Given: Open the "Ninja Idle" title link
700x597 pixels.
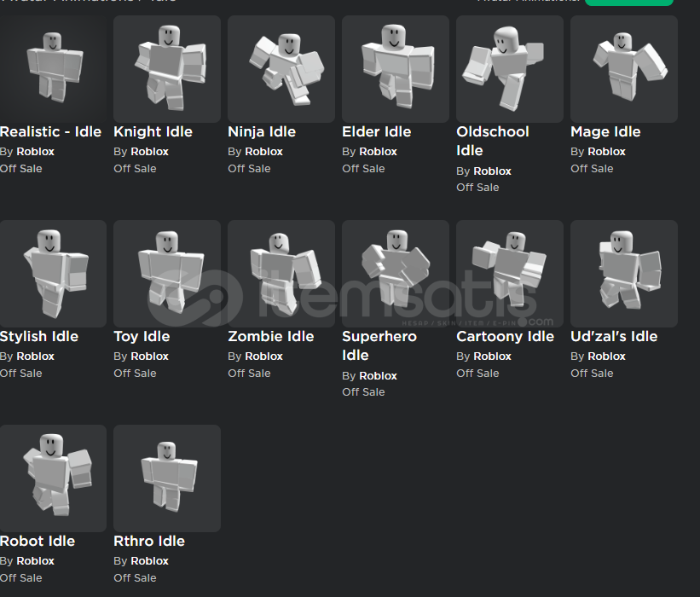Looking at the screenshot, I should click(x=262, y=131).
